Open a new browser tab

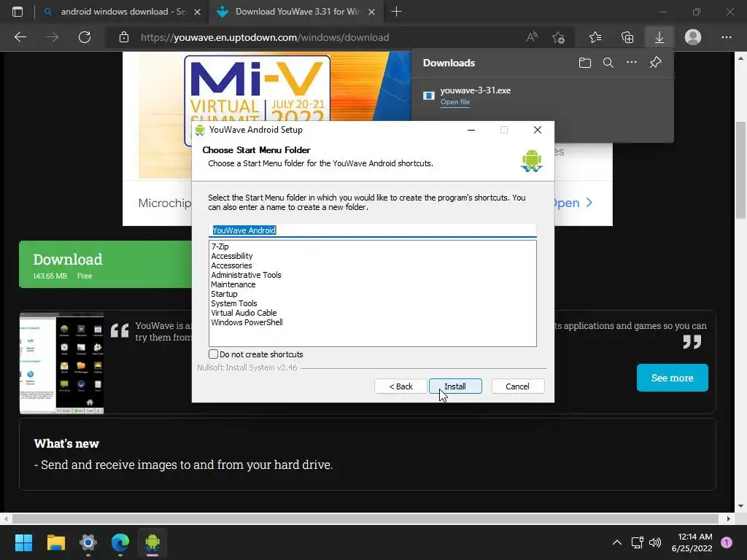tap(396, 12)
